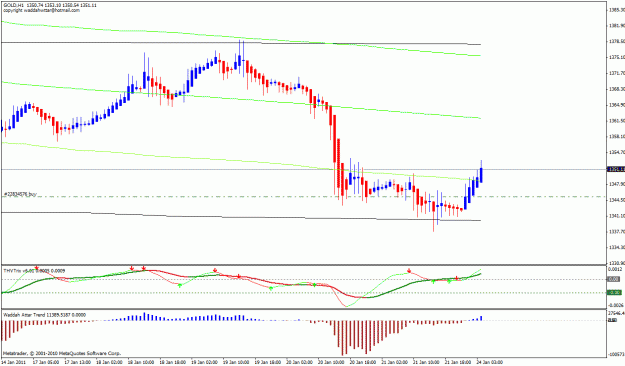
Task: Click the GOLD,H1 chart title text
Action: pos(50,6)
